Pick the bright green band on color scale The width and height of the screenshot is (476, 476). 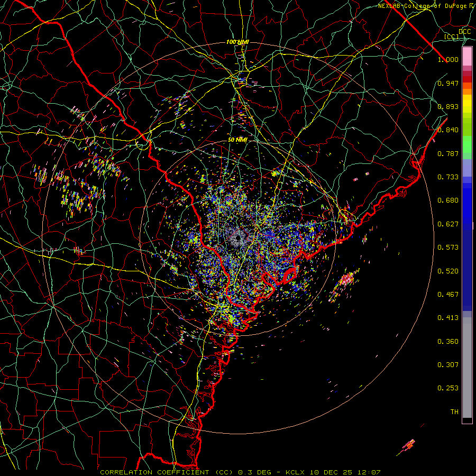point(467,144)
